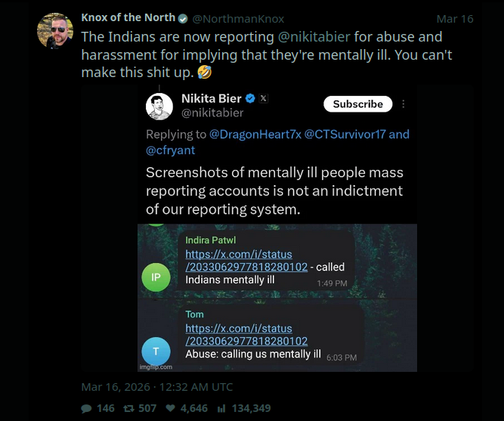Click the retweet arrows icon
Screen dimensions: 504x421
[130, 408]
